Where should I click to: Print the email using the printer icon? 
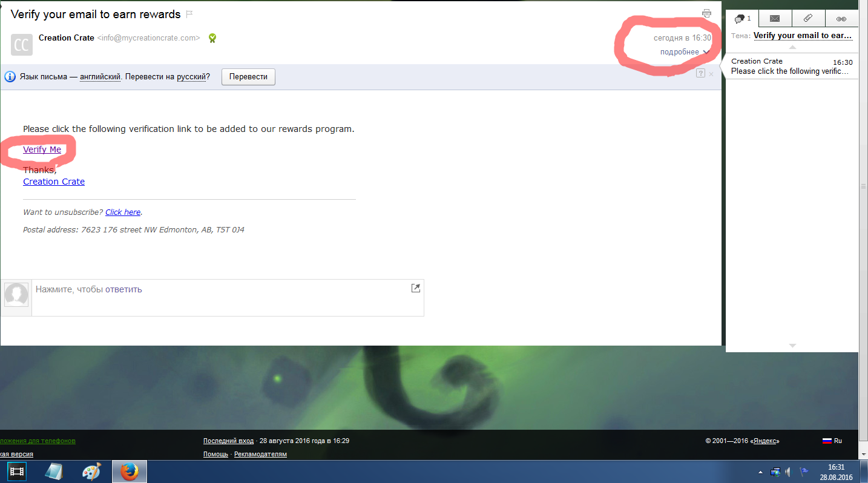[x=706, y=13]
